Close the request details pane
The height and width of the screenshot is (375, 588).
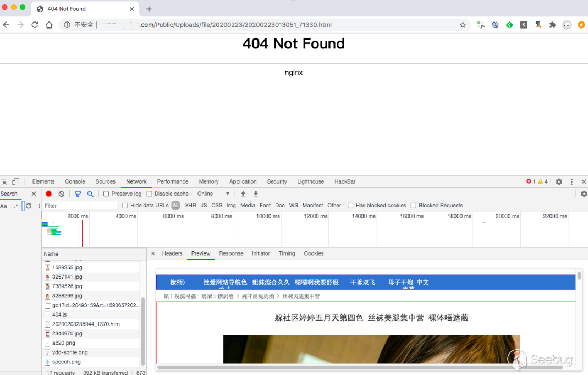pyautogui.click(x=153, y=253)
